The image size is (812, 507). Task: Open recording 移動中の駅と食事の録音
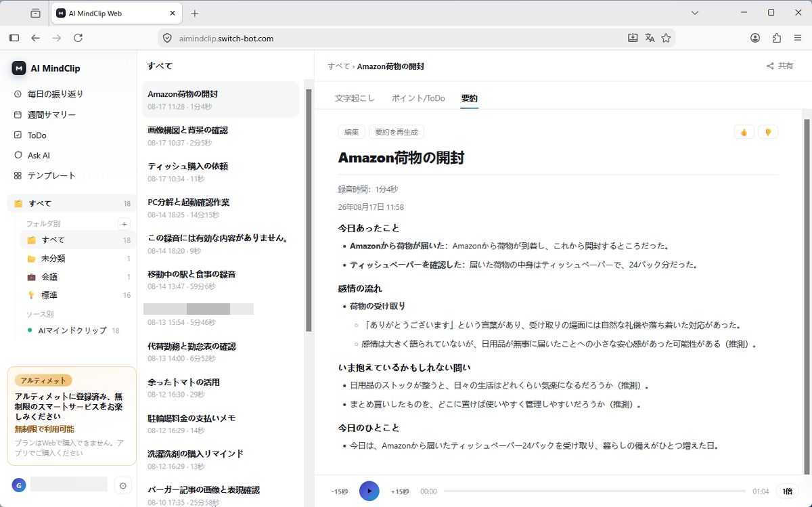tap(221, 279)
